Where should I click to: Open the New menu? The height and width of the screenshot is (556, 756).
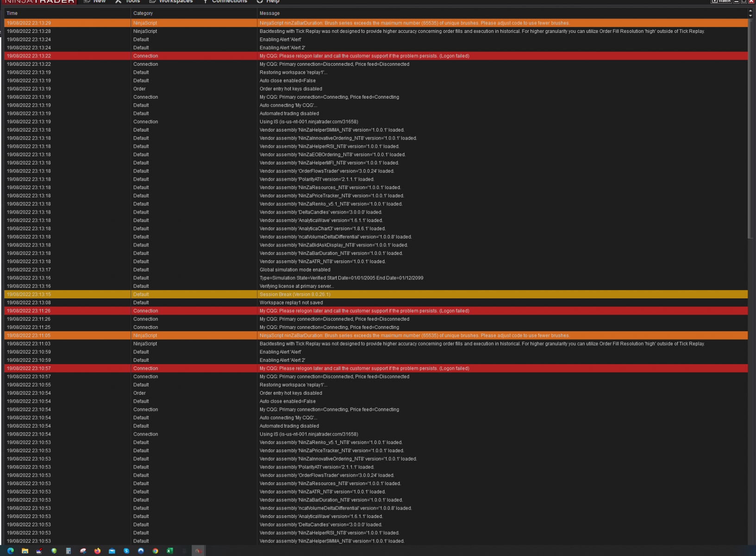point(95,1)
